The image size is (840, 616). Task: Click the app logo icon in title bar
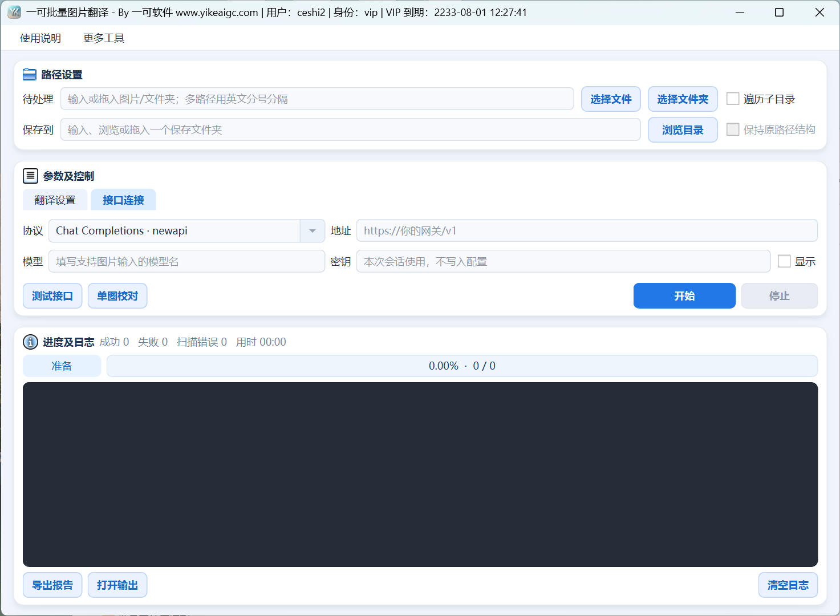pyautogui.click(x=14, y=12)
